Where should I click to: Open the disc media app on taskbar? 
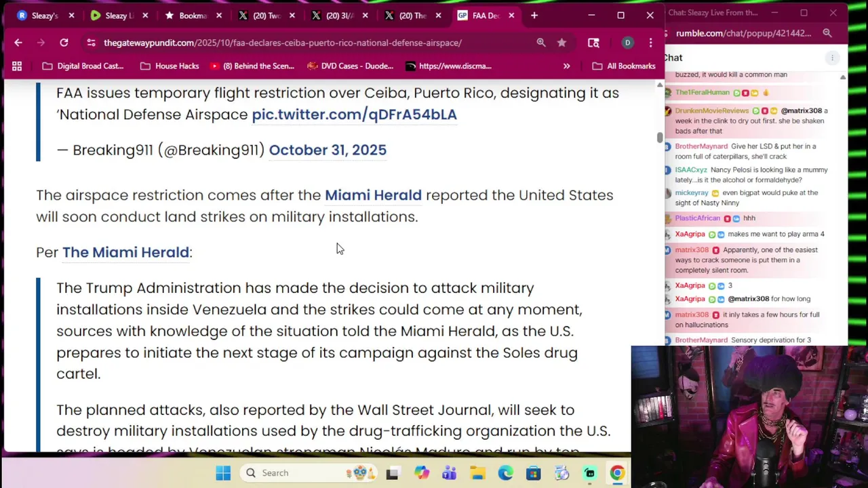click(561, 473)
